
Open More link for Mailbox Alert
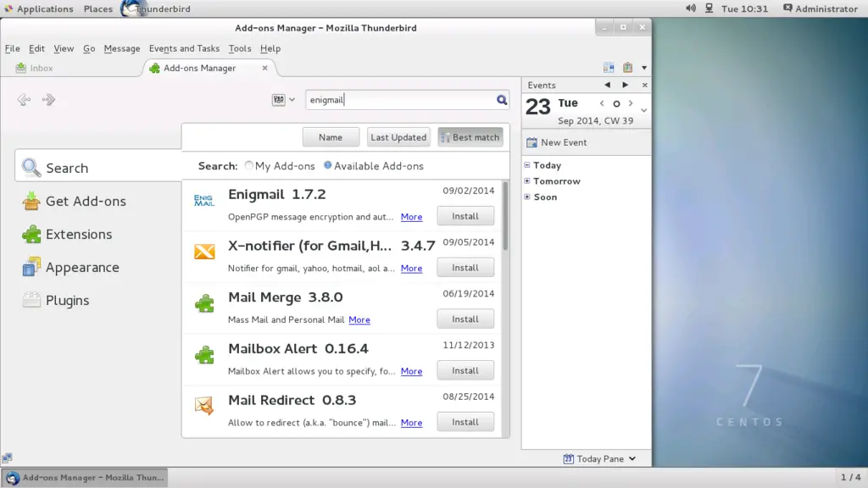click(411, 371)
